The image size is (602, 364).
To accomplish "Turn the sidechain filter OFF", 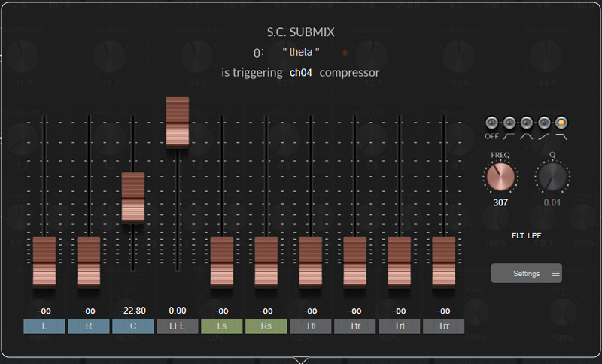I will tap(492, 123).
